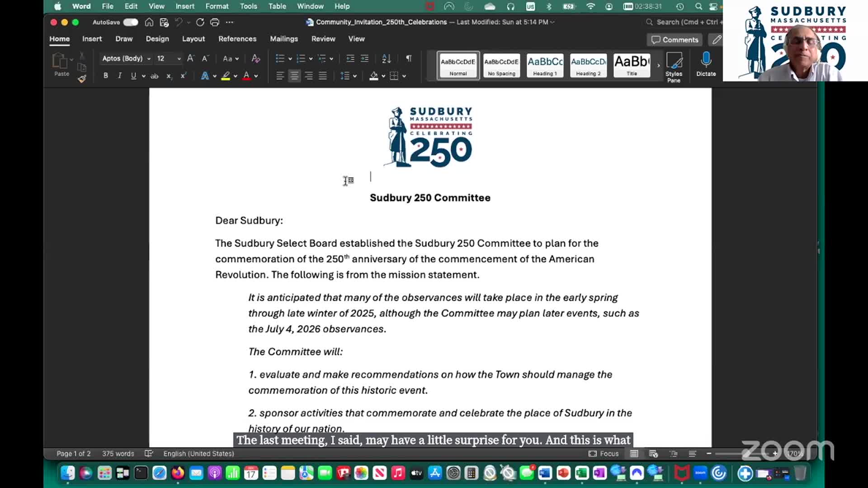Open the more quick-access options ellipsis

[x=230, y=22]
